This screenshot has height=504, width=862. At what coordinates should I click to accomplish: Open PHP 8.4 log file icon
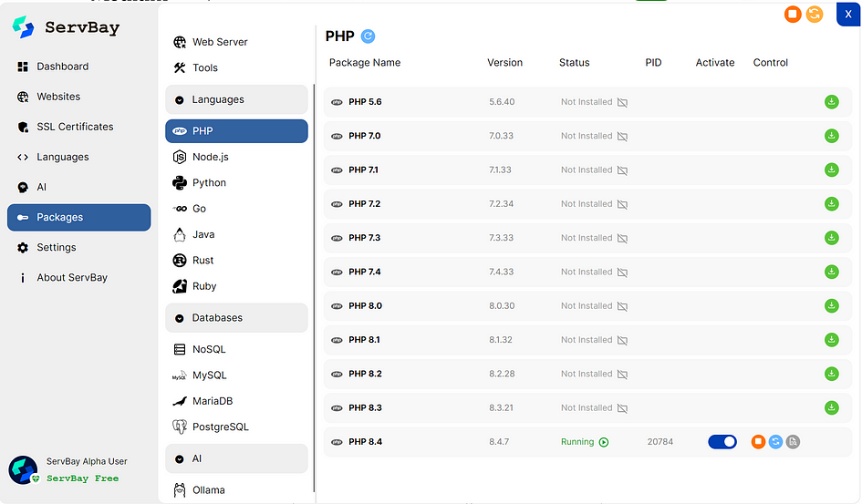point(792,441)
